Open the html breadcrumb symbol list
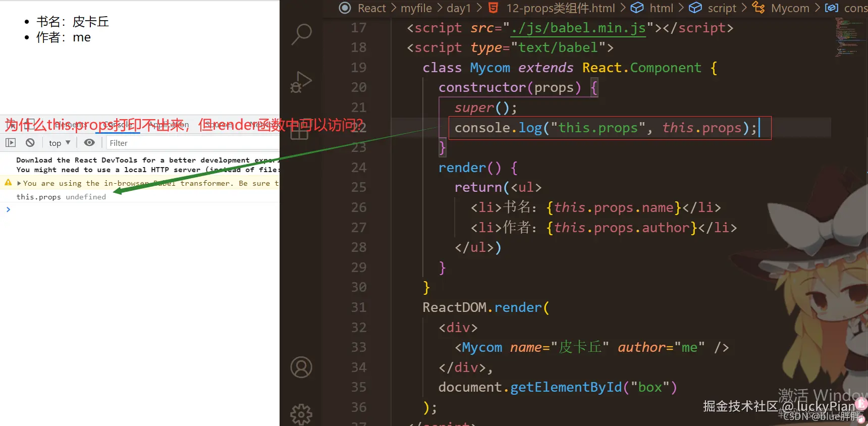868x426 pixels. coord(662,8)
